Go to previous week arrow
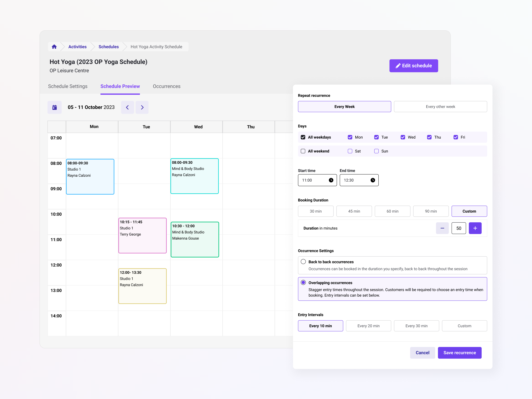Viewport: 532px width, 399px height. pyautogui.click(x=127, y=107)
